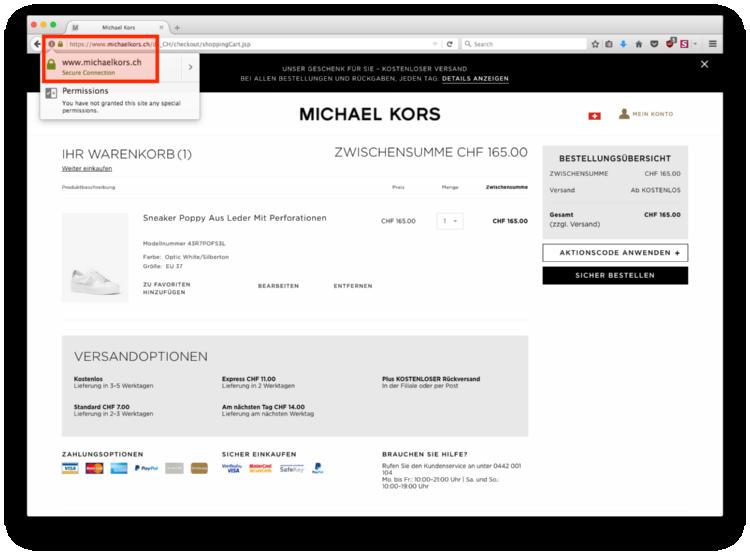Open the dropdown arrow beside the S extension

click(x=695, y=44)
